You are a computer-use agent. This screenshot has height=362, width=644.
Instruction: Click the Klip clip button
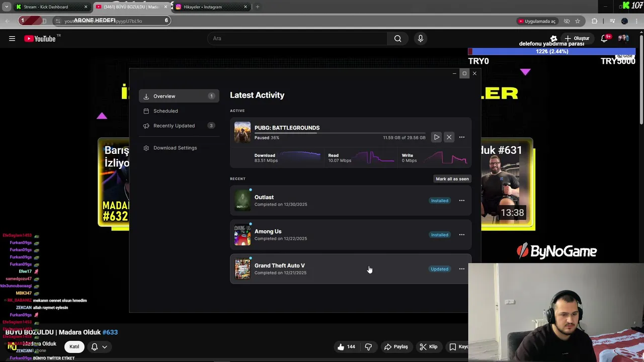pos(428,347)
